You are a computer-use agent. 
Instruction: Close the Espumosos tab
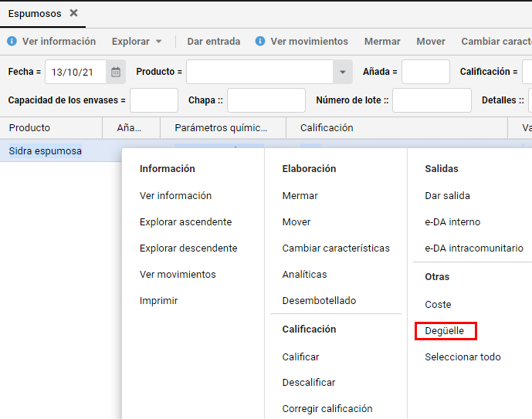click(x=73, y=13)
